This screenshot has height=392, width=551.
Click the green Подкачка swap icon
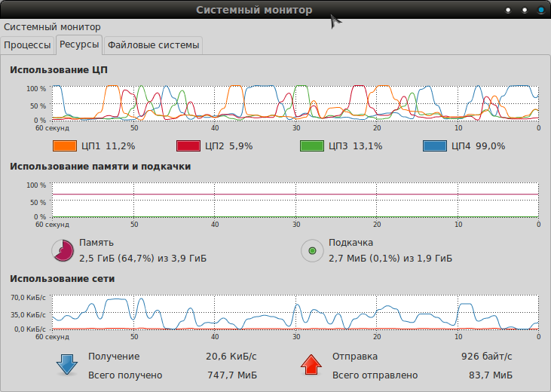pos(312,250)
